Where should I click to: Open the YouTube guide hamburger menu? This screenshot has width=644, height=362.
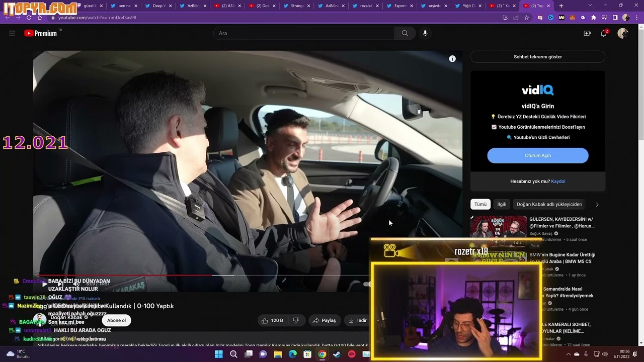coord(12,33)
